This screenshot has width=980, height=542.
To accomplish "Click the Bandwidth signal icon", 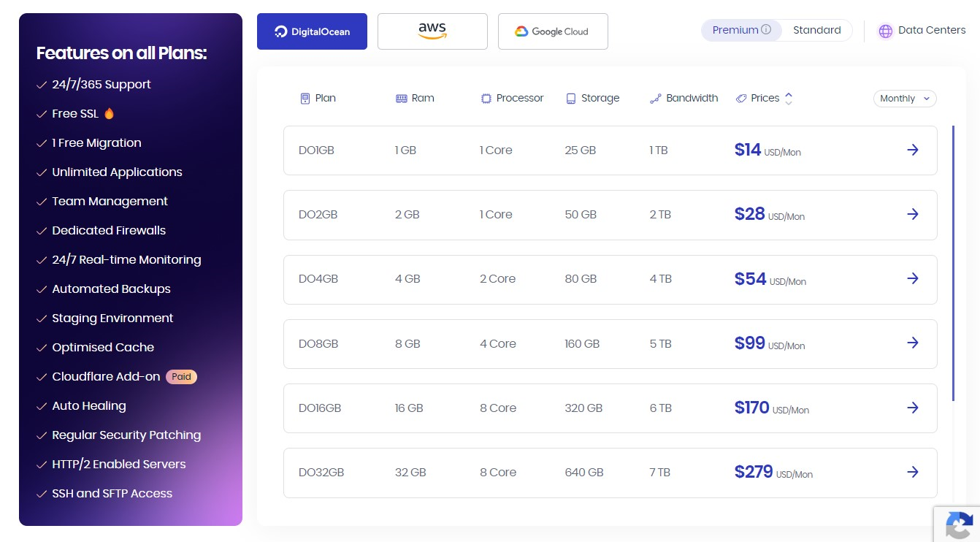I will (656, 98).
